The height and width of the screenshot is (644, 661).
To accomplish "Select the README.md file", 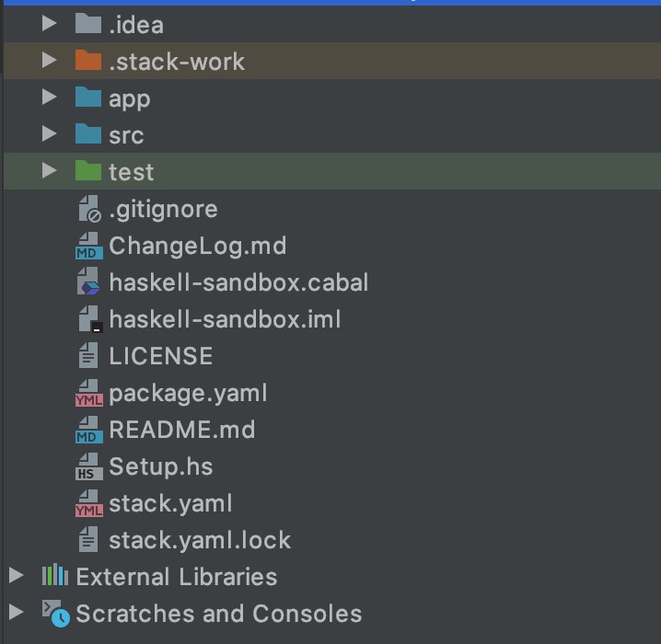I will point(181,430).
